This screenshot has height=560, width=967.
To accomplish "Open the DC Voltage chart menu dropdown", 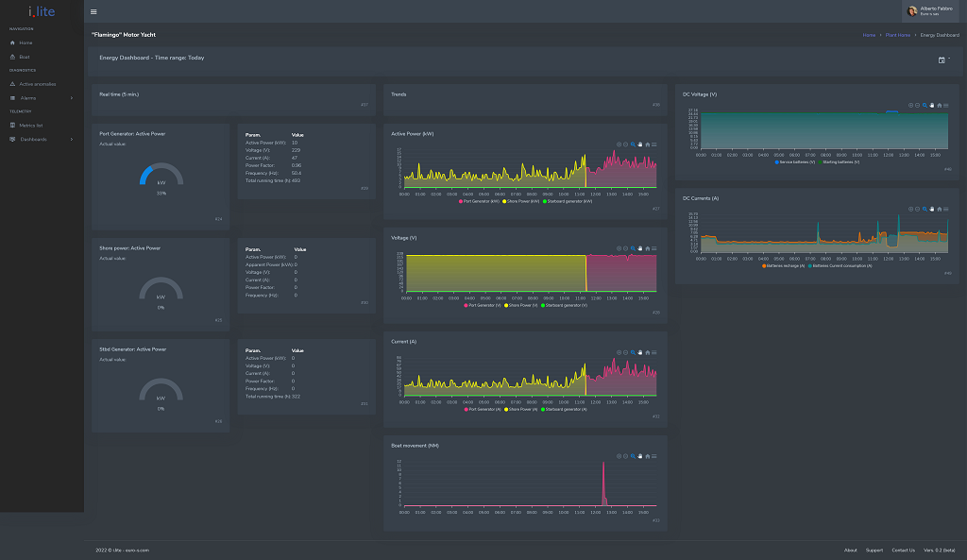I will pos(947,105).
